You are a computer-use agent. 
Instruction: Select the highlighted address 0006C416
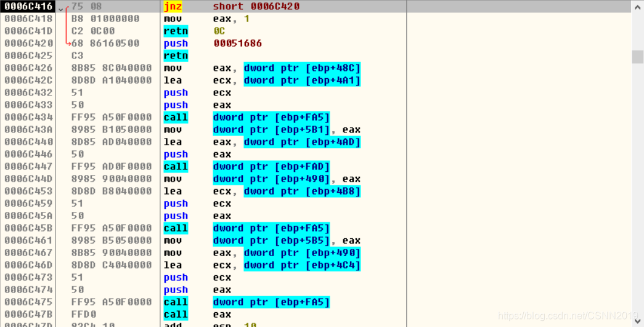[x=28, y=7]
